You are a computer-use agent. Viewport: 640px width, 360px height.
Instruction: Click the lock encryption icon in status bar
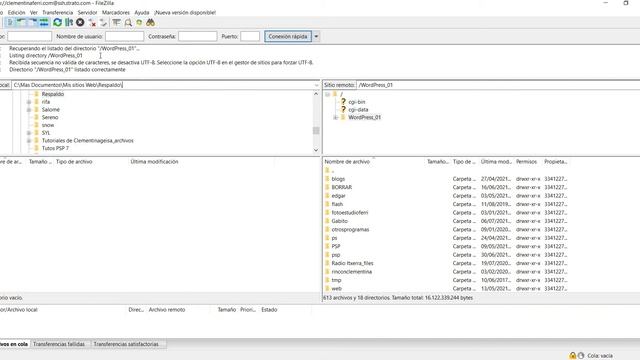[x=573, y=356]
